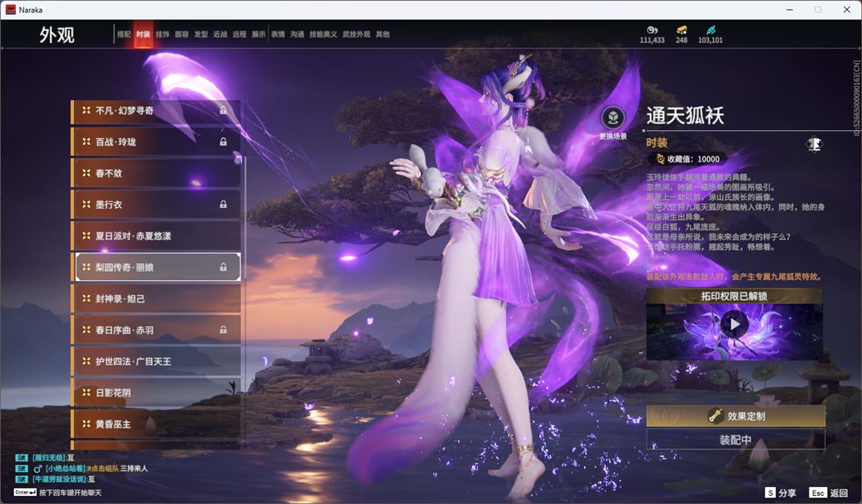This screenshot has width=862, height=504.
Task: Click the lock icon on 梨园传奇·丽娘
Action: (x=223, y=268)
